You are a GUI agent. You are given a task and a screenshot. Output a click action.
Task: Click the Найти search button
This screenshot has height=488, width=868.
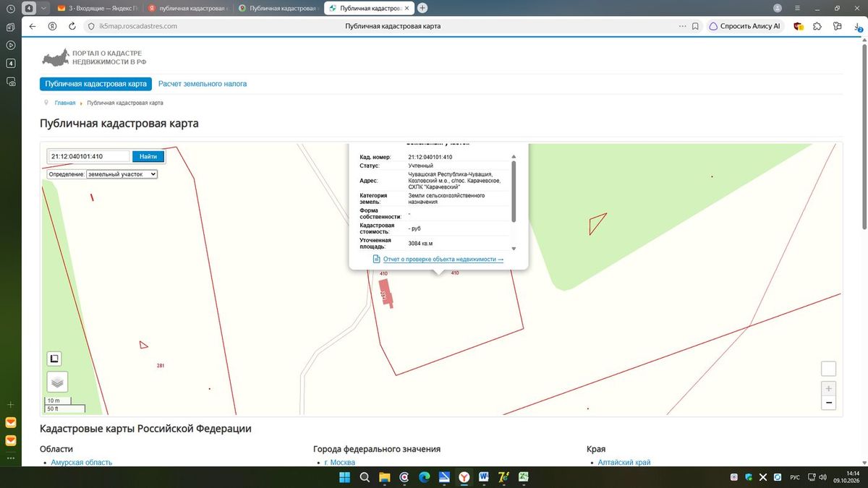tap(148, 156)
